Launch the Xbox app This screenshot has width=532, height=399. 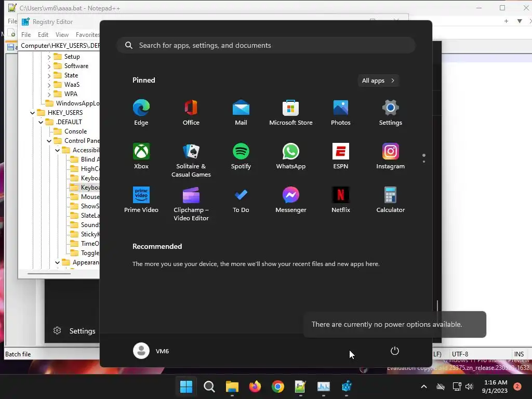[141, 156]
